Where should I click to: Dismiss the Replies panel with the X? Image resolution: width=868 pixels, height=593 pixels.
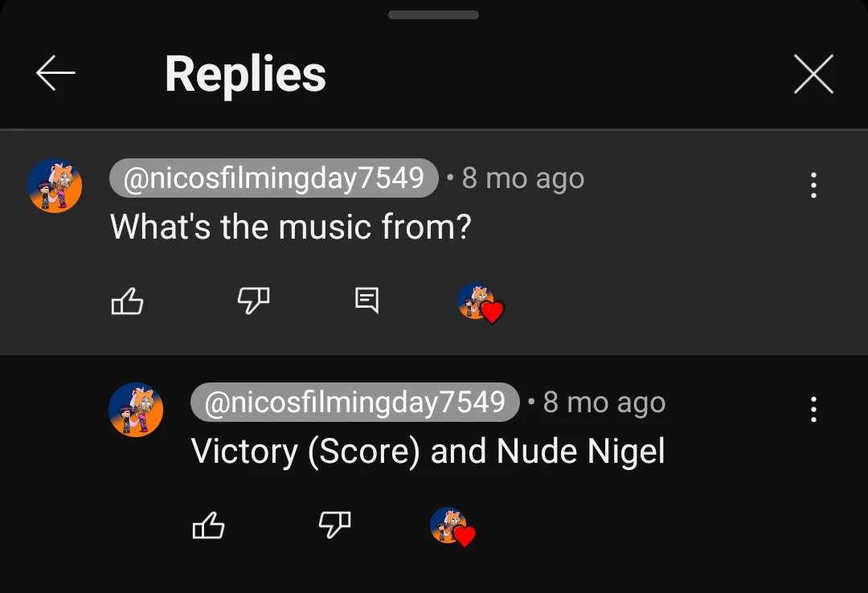click(x=813, y=73)
